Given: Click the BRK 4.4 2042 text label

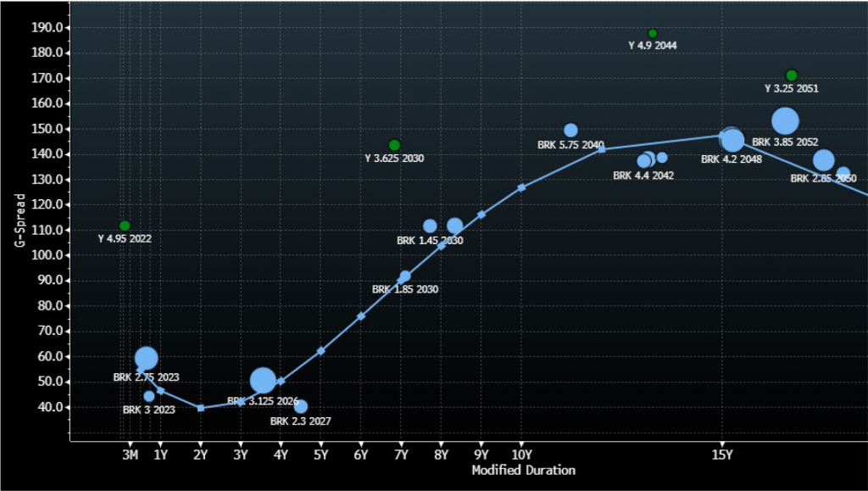Looking at the screenshot, I should point(643,176).
